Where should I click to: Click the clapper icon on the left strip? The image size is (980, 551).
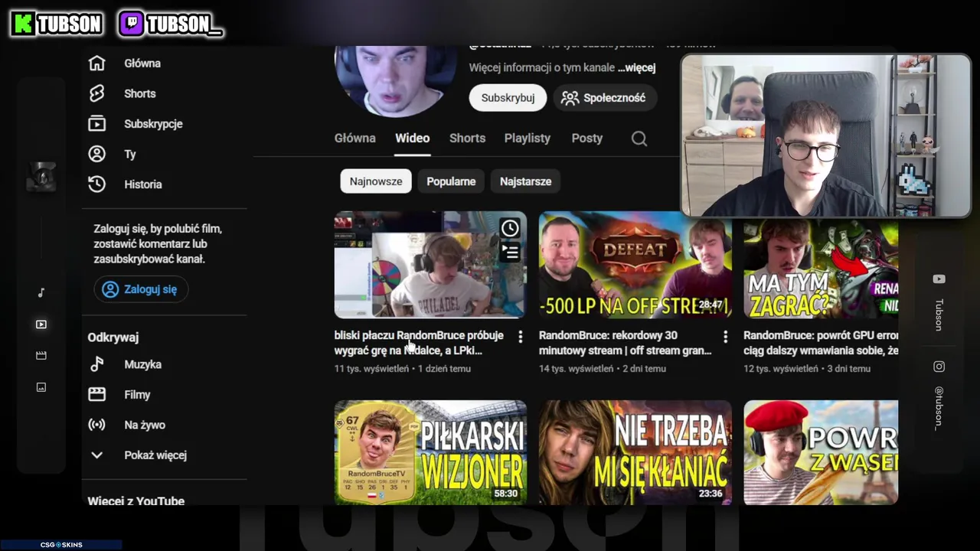pos(41,356)
